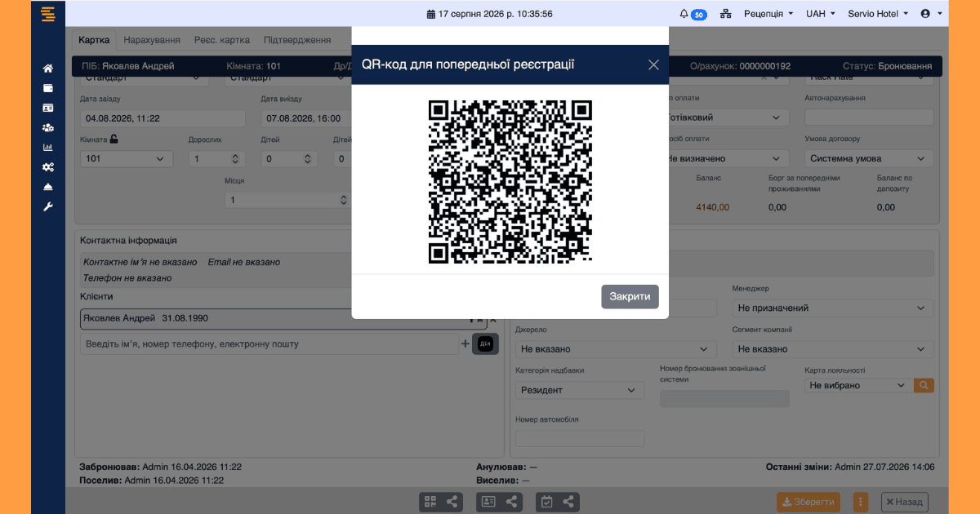Click the orange Servio logo menu icon
Image resolution: width=980 pixels, height=514 pixels.
coord(48,14)
